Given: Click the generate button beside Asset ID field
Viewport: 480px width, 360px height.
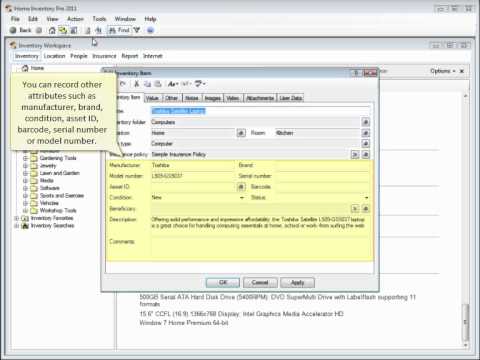Looking at the screenshot, I should (x=241, y=187).
